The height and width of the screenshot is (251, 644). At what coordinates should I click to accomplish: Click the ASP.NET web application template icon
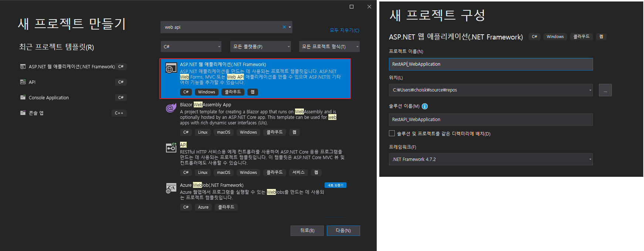[x=171, y=68]
